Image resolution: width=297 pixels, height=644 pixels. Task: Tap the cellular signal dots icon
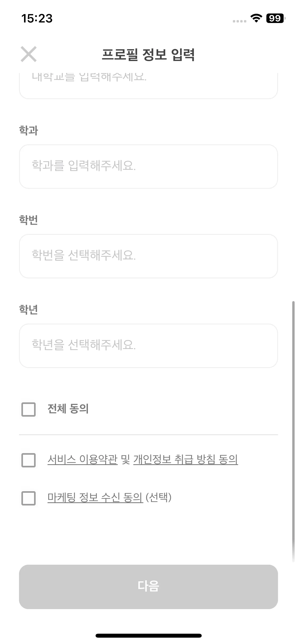[239, 21]
